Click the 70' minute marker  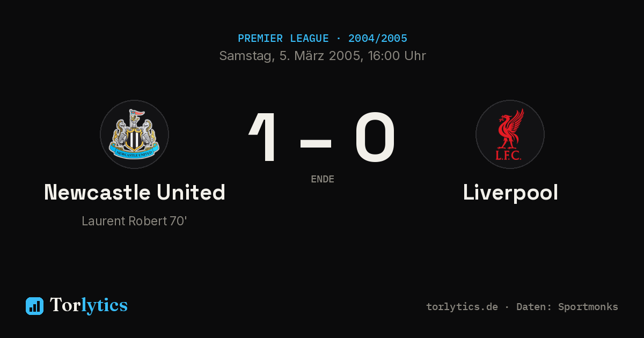tap(178, 221)
